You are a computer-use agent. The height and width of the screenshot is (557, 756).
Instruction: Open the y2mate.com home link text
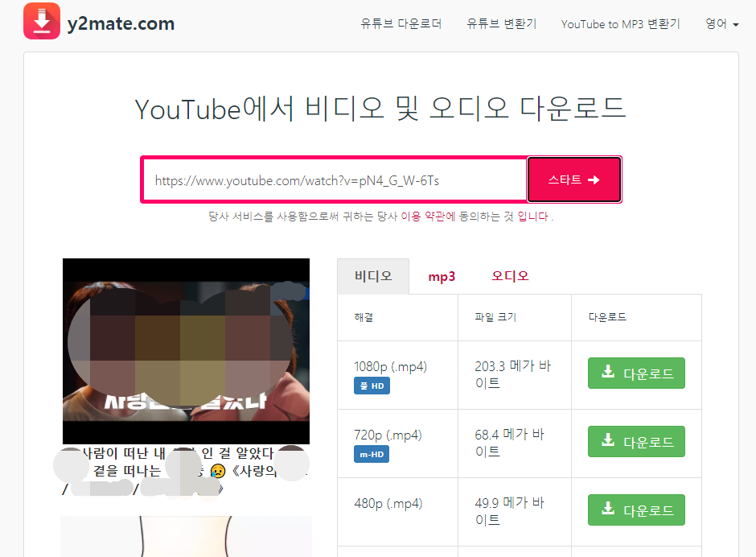tap(121, 23)
